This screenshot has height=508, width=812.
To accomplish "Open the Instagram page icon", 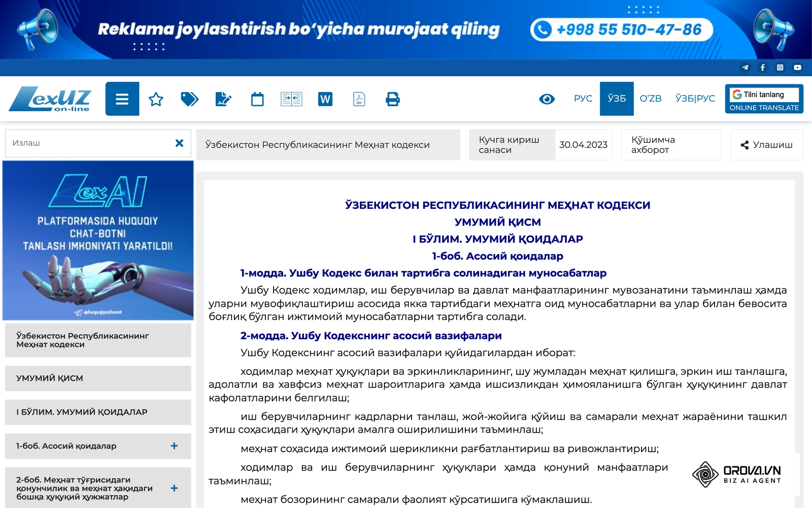I will click(780, 67).
